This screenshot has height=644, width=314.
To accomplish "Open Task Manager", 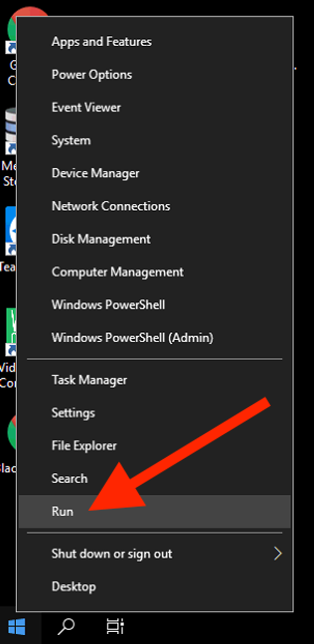I will (x=89, y=380).
